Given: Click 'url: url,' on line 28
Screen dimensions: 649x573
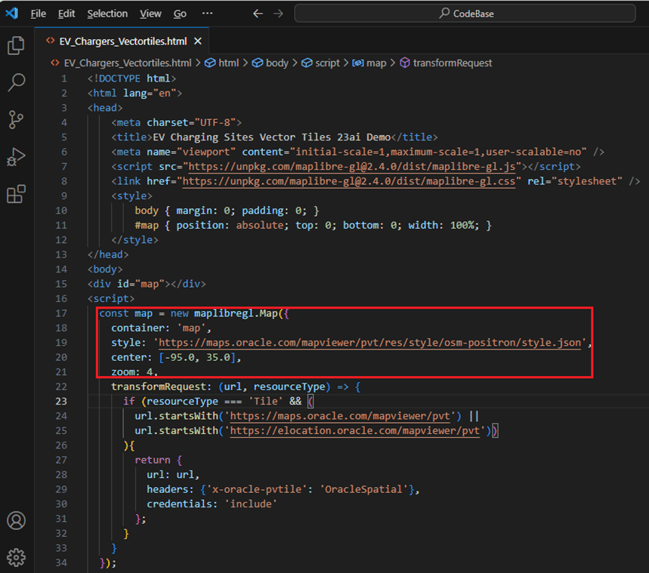Looking at the screenshot, I should 173,474.
